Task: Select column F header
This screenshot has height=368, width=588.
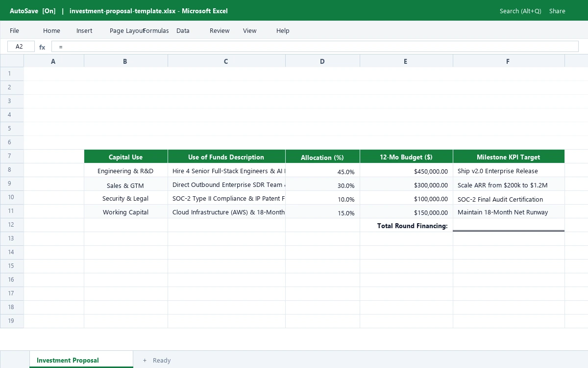Action: [509, 61]
